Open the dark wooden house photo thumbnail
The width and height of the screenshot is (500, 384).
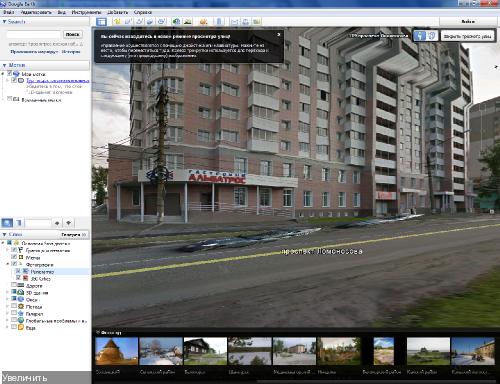pyautogui.click(x=205, y=351)
